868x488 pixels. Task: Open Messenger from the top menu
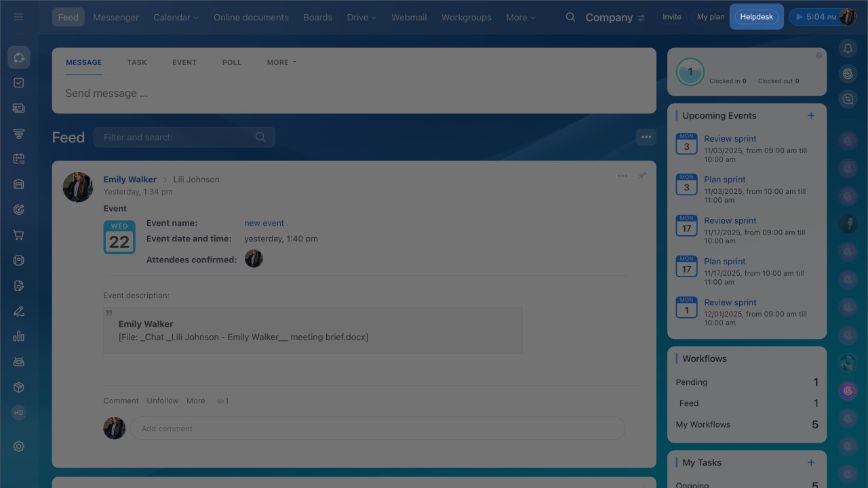(x=116, y=17)
